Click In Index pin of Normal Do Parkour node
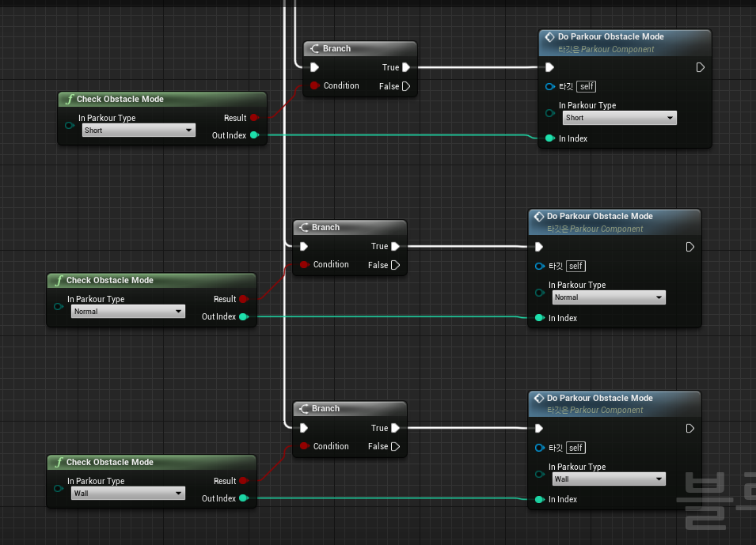 540,318
